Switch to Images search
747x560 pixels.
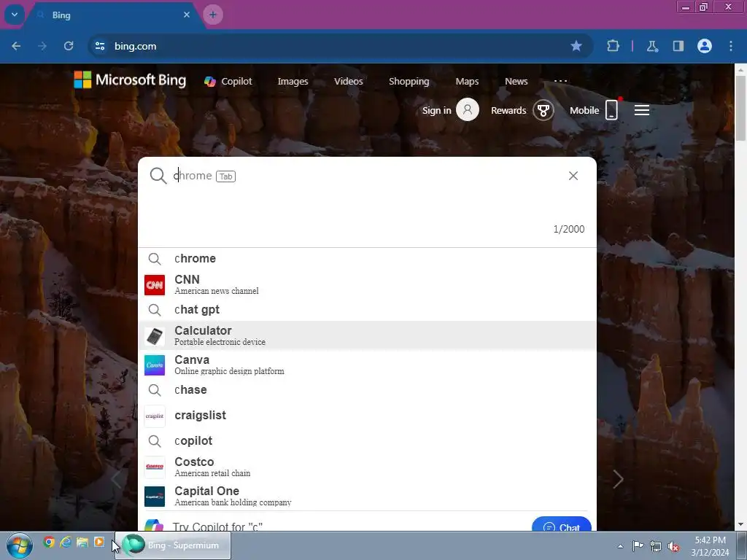pos(293,82)
